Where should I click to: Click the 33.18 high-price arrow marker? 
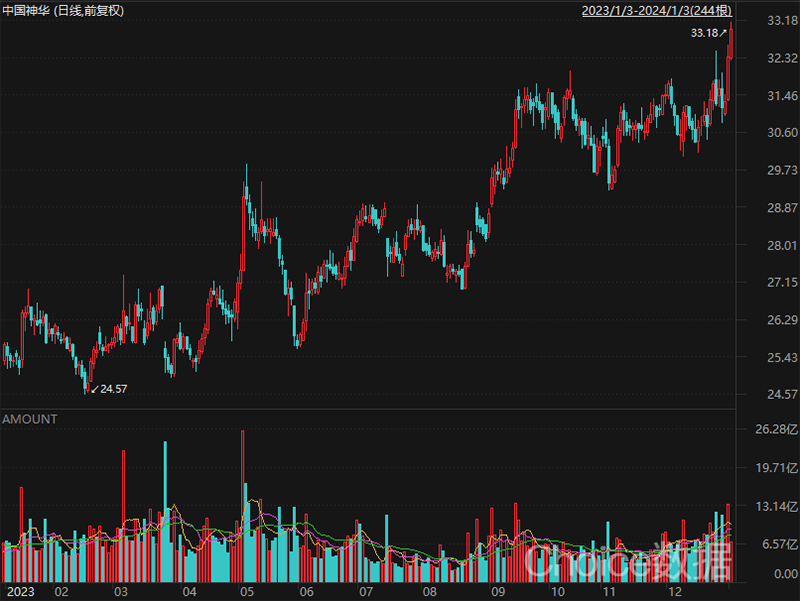tap(709, 33)
